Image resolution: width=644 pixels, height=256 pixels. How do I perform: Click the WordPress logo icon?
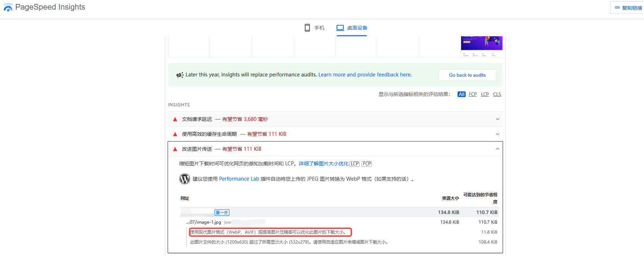point(185,179)
